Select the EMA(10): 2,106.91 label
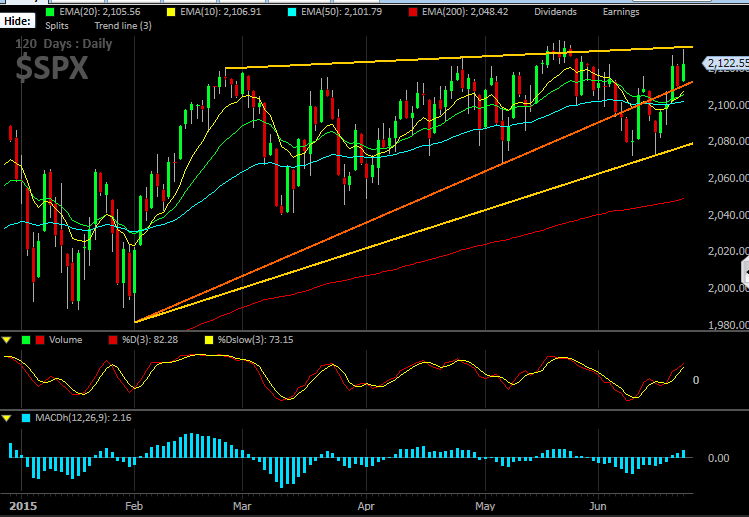 [x=221, y=12]
